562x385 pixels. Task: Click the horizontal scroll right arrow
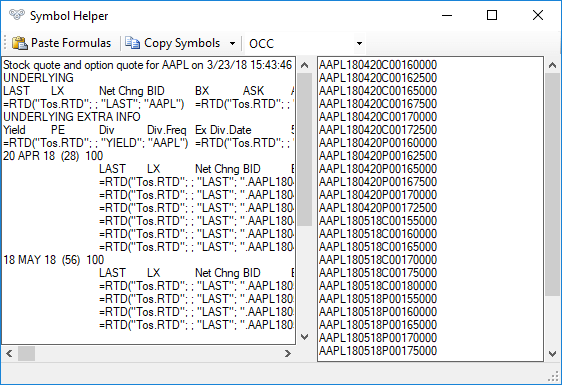tap(287, 354)
